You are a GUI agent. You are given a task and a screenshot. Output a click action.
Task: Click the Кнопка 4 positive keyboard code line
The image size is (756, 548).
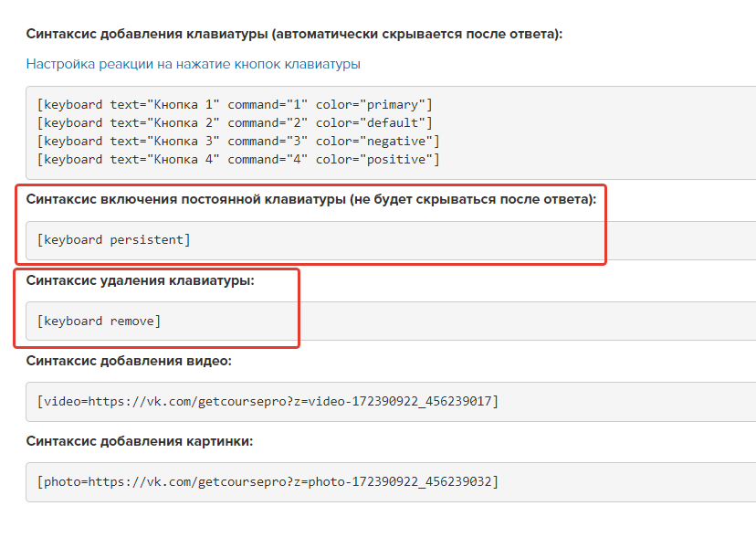238,160
